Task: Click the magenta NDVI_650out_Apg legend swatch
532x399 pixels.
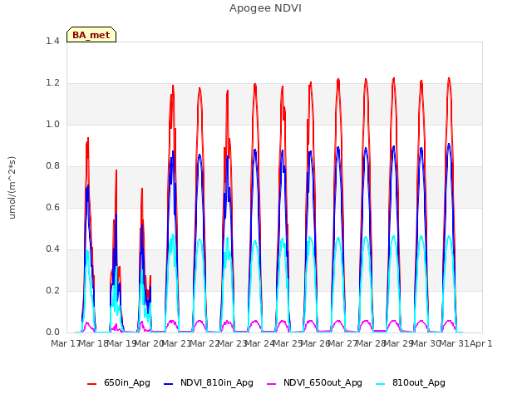Action: [x=272, y=384]
